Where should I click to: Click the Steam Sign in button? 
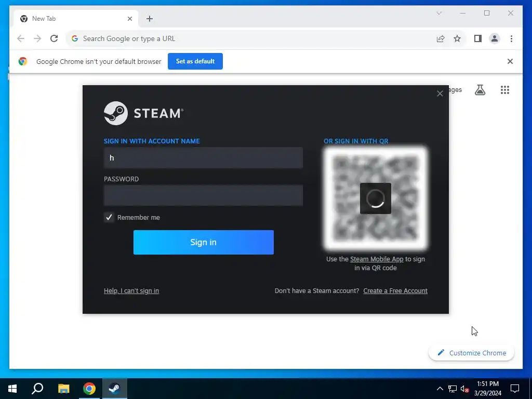click(x=204, y=242)
